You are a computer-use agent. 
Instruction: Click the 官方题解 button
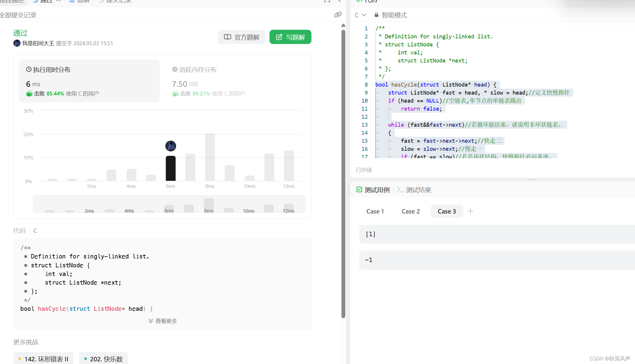coord(242,37)
